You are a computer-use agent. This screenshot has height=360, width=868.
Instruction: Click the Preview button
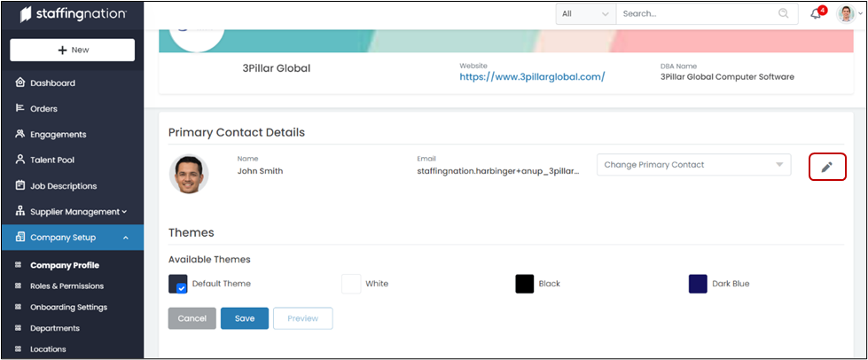pos(303,318)
